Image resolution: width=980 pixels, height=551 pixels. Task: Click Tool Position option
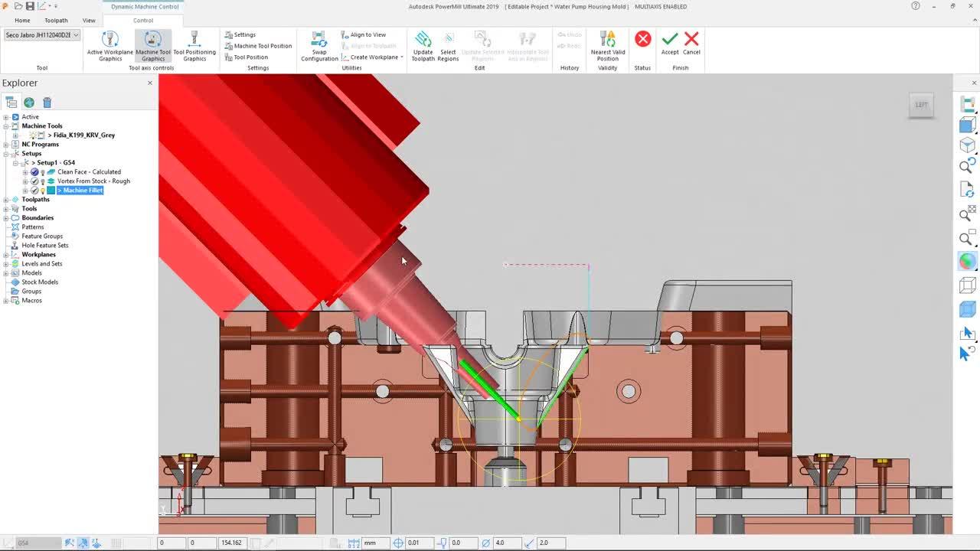pos(247,57)
